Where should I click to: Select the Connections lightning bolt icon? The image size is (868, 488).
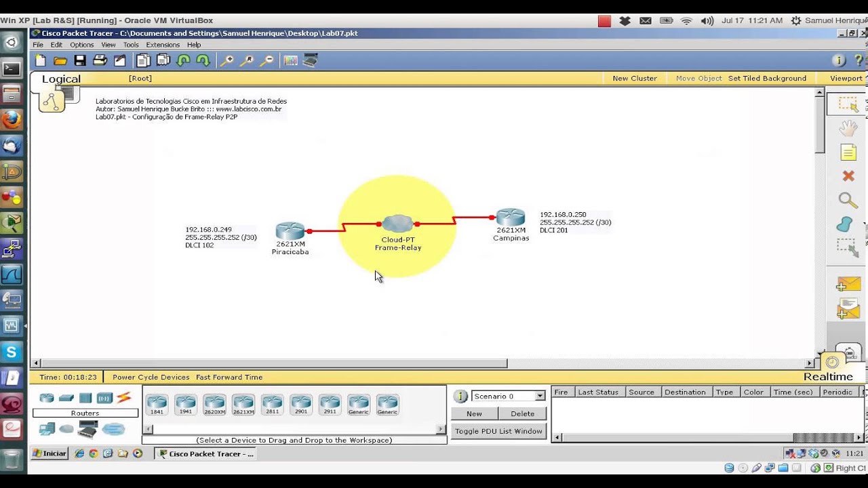tap(124, 398)
